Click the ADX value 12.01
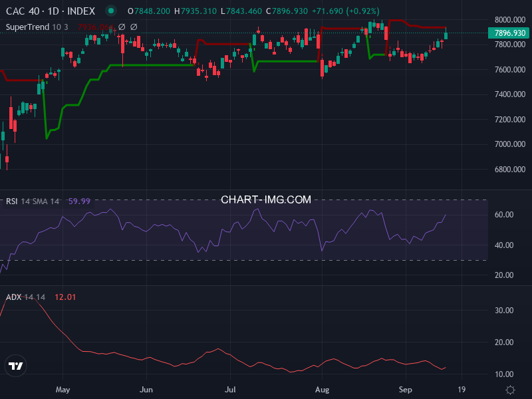 [65, 297]
